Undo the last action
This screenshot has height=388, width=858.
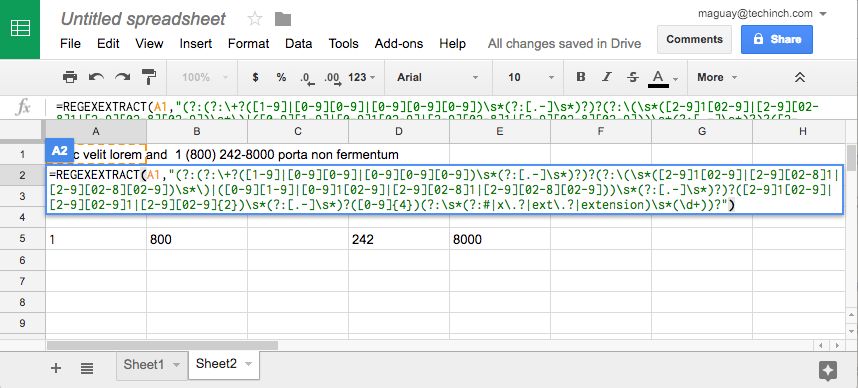tap(96, 77)
